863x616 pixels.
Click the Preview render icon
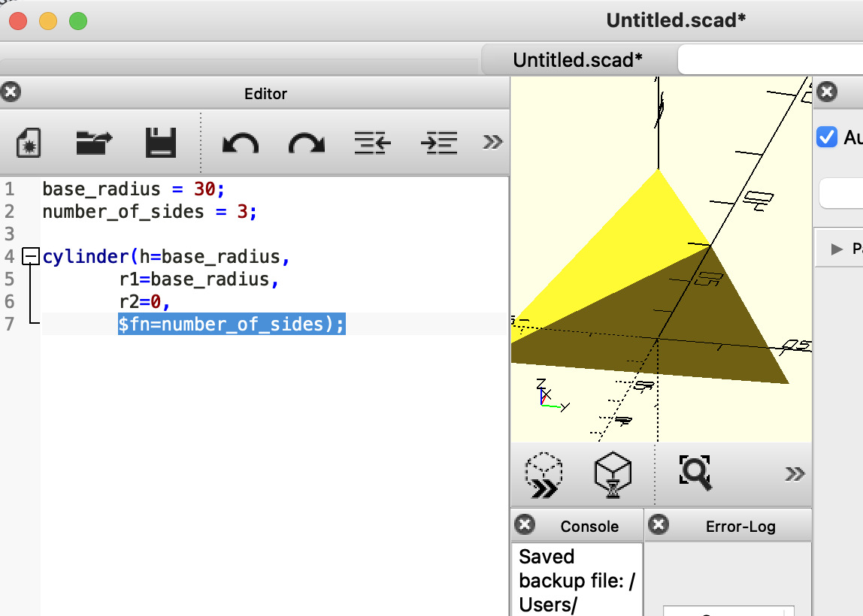pos(544,475)
